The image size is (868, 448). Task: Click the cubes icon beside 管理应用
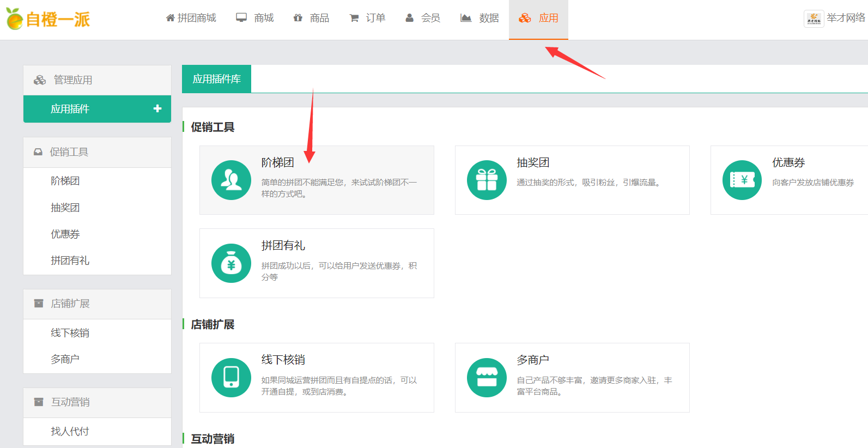pyautogui.click(x=40, y=80)
